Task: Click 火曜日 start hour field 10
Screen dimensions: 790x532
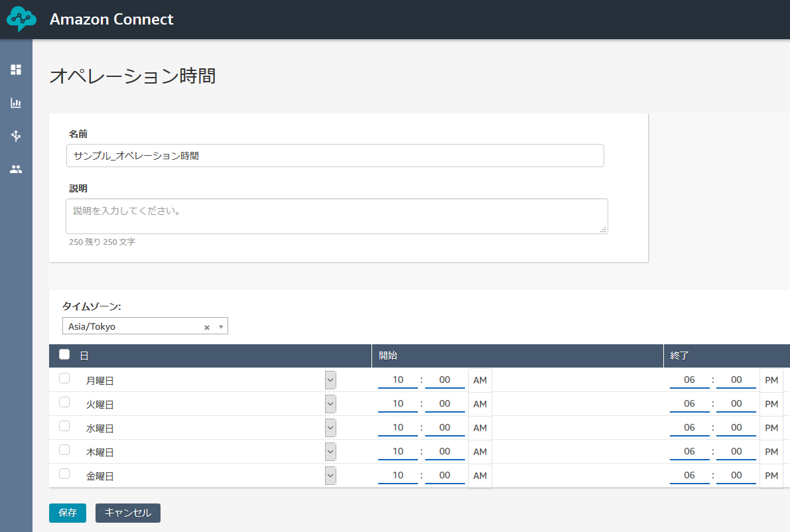Action: pyautogui.click(x=398, y=403)
